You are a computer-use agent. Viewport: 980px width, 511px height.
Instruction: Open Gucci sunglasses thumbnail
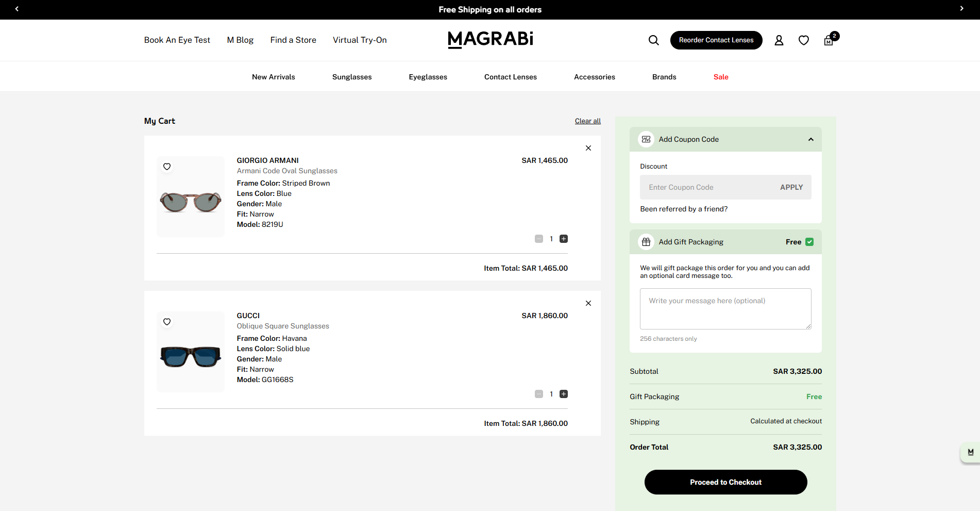pos(191,352)
